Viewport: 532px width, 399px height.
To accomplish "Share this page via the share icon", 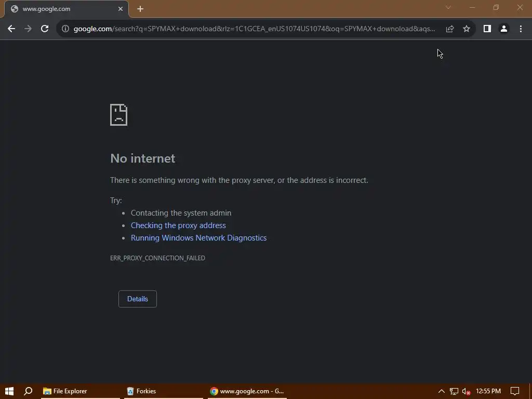I will click(x=450, y=29).
